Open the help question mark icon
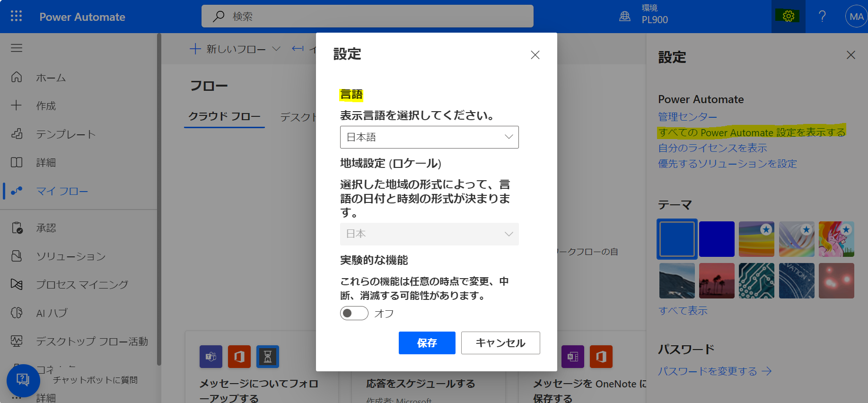 point(823,17)
